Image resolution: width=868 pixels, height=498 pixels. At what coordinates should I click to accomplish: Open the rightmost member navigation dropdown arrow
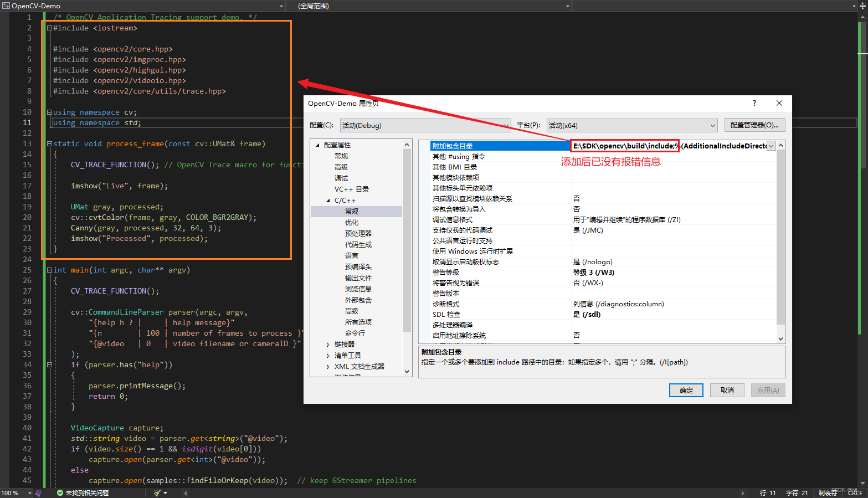pos(854,6)
